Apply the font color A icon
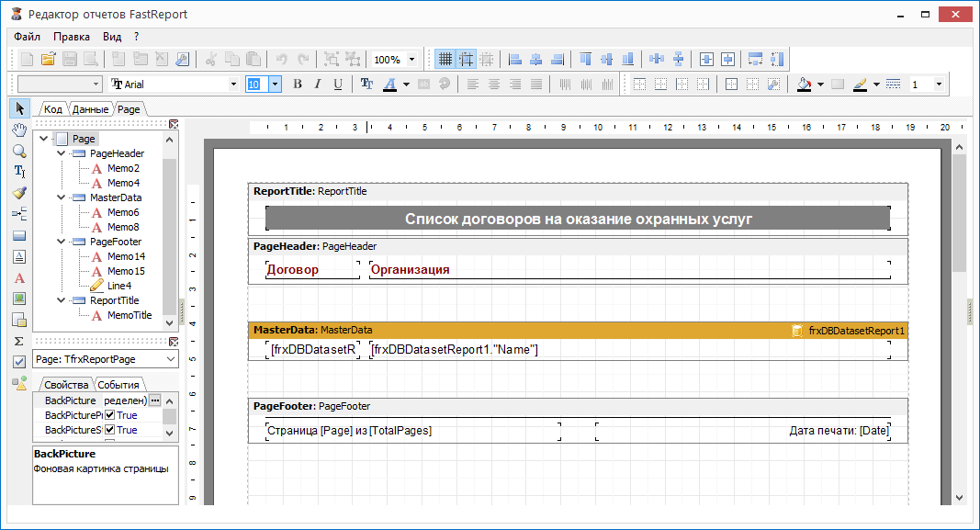The image size is (980, 530). [390, 84]
